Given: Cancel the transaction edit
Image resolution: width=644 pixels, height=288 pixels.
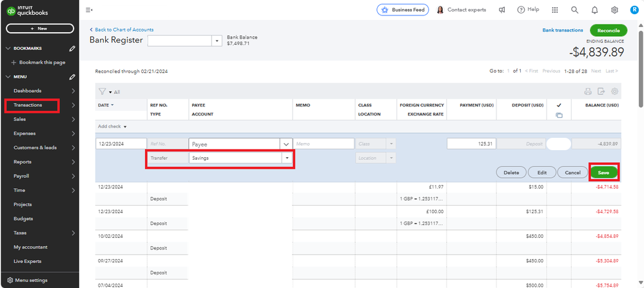Looking at the screenshot, I should click(572, 173).
